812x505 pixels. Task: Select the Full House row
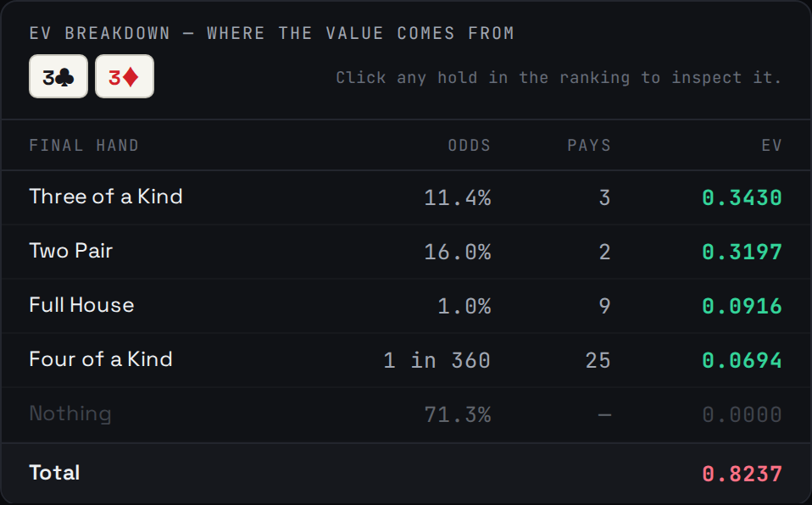pyautogui.click(x=406, y=306)
